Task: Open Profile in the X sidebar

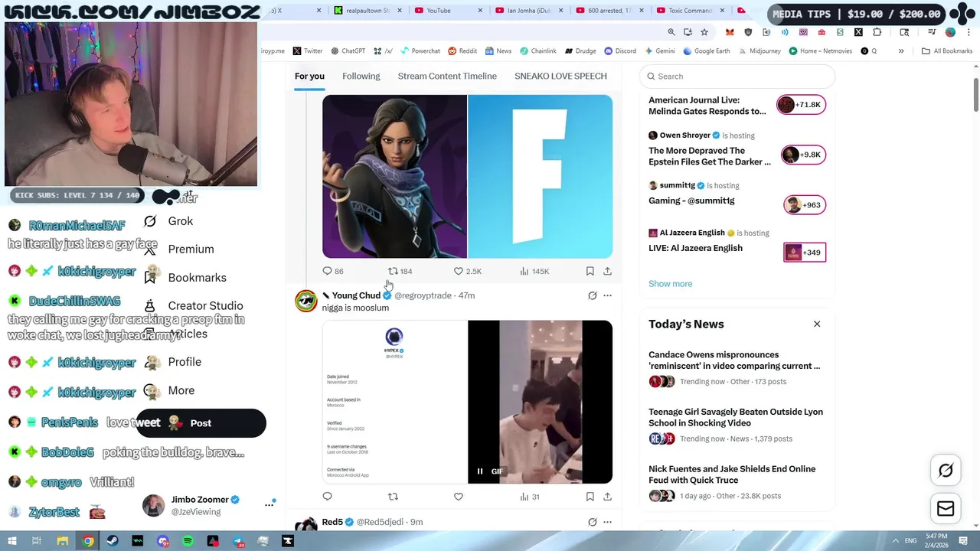Action: (173, 362)
